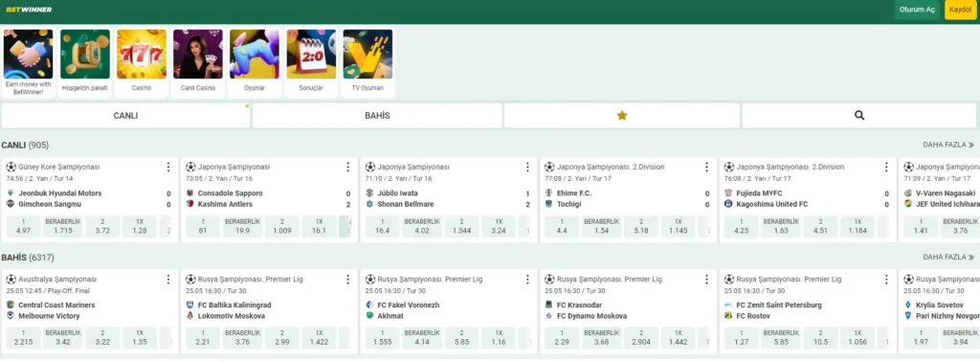Open three-dot menu on Central Coast Mariners card
This screenshot has width=980, height=362.
(168, 279)
